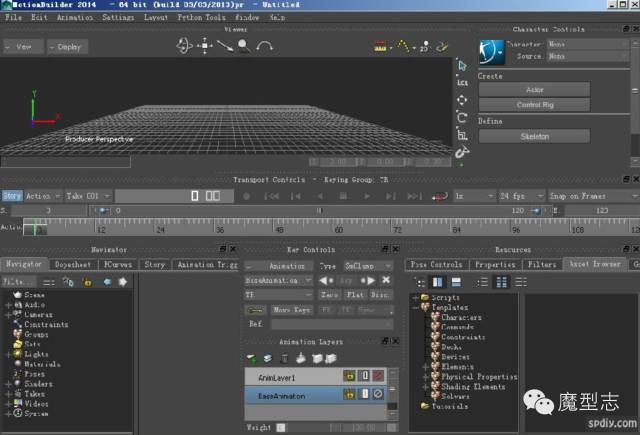
Task: Toggle solo on AnimLayer1
Action: coord(364,376)
